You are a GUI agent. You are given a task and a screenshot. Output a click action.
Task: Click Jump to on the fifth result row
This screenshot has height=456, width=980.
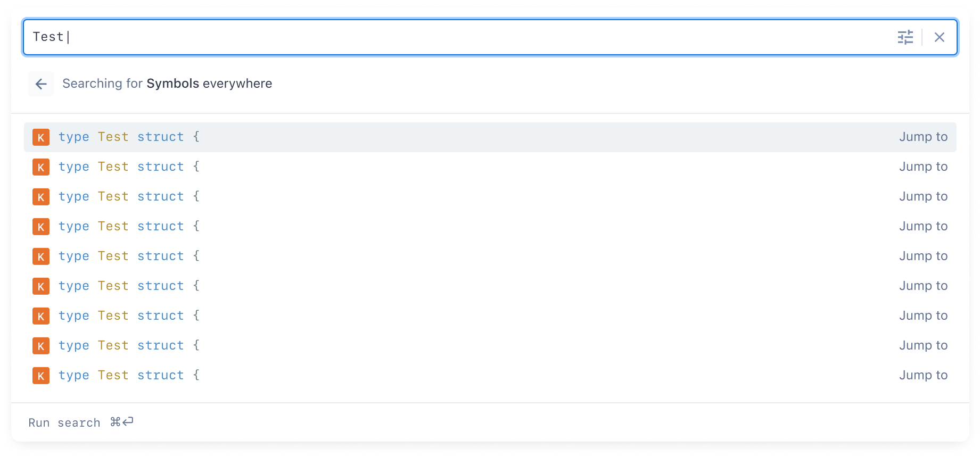click(x=924, y=256)
